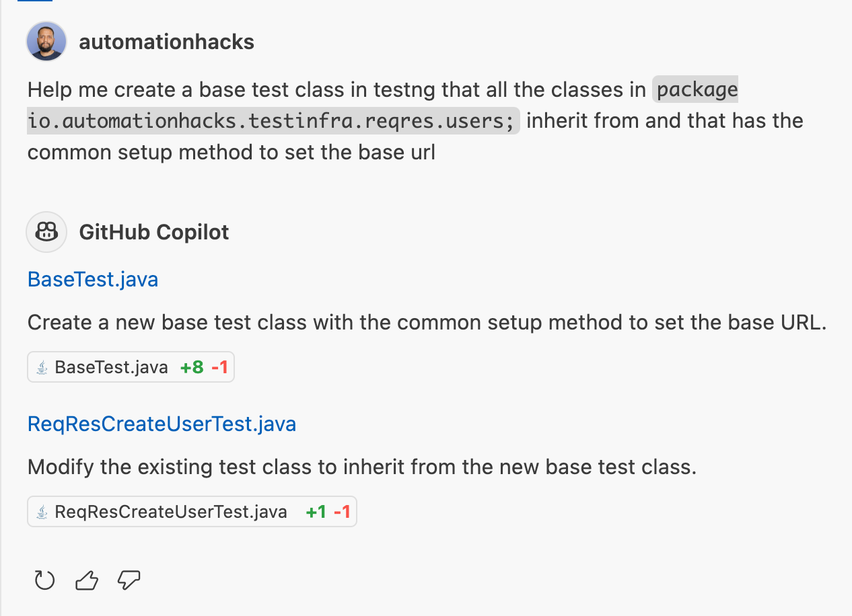Screen dimensions: 852x616
Task: Click the Java file icon on BaseTest.java chip
Action: click(x=42, y=367)
